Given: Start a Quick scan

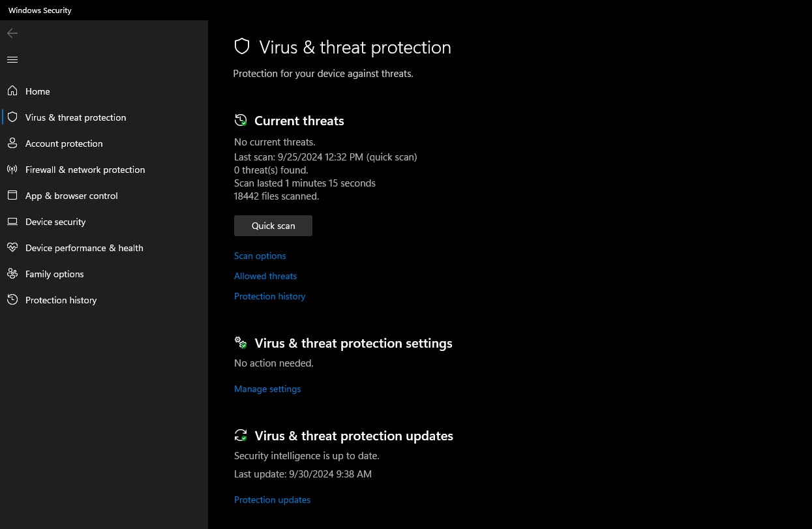Looking at the screenshot, I should [273, 225].
